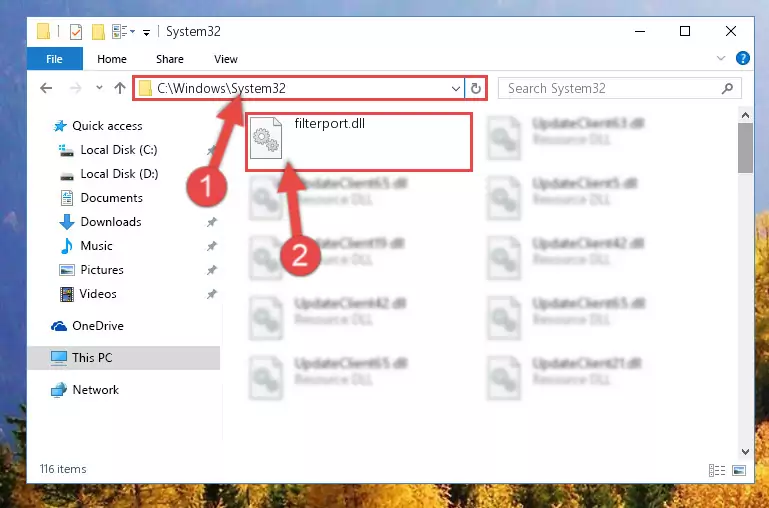769x508 pixels.
Task: Refresh the System32 folder view
Action: coord(475,89)
